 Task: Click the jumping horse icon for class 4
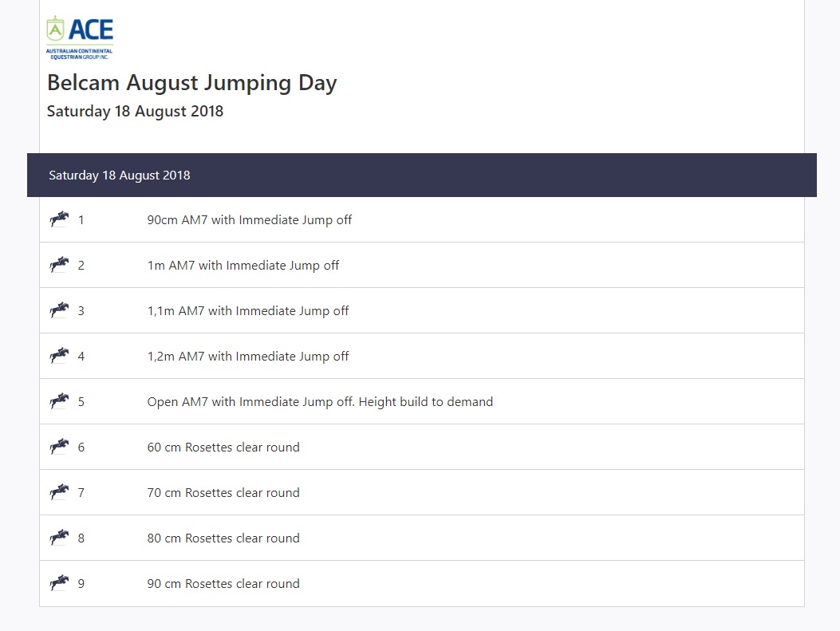pos(60,356)
